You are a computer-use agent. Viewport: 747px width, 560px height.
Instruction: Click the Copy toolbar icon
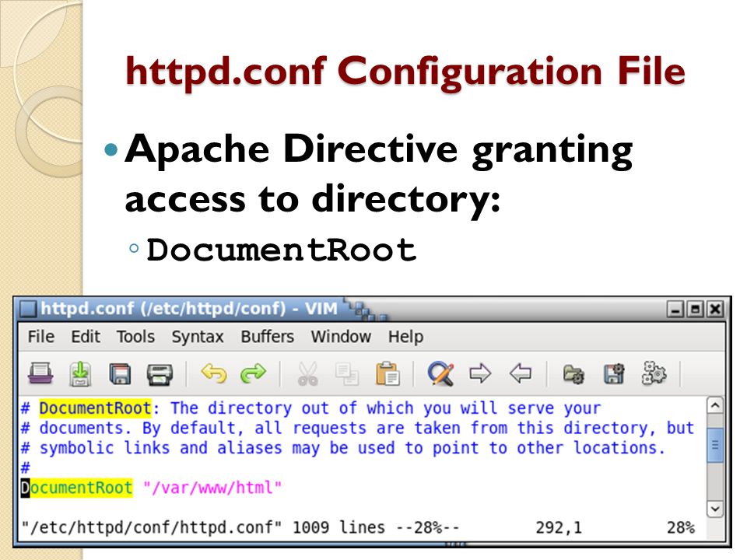347,374
